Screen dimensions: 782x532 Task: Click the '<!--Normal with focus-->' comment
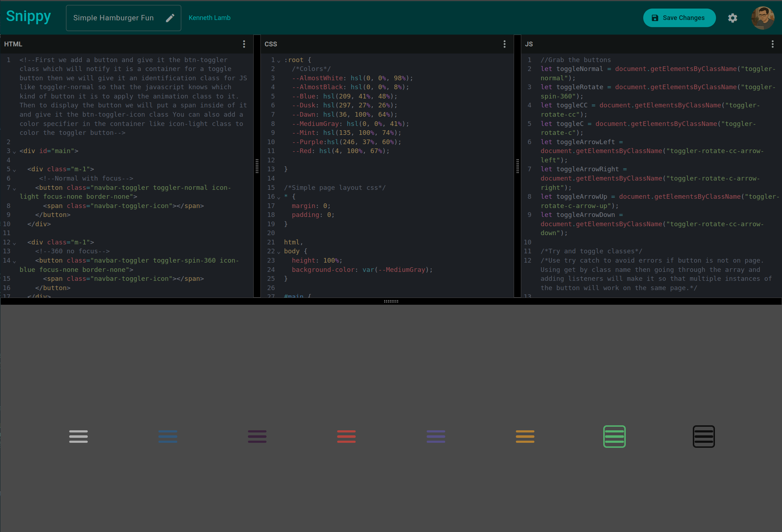86,178
